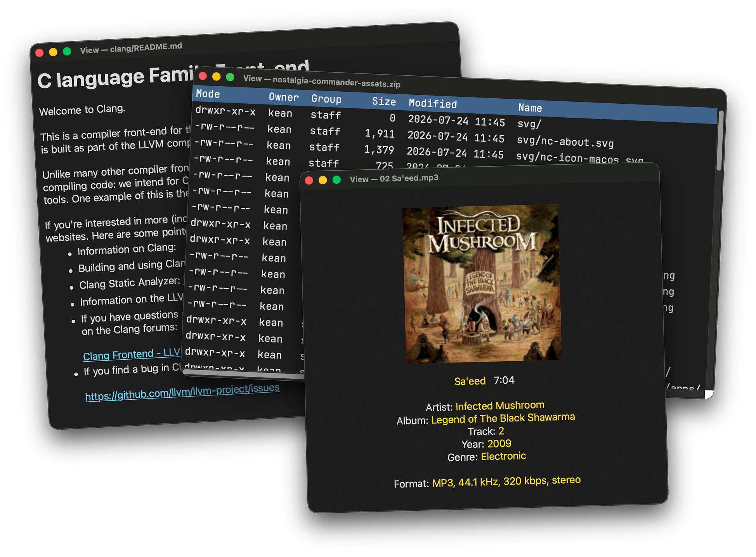Select the svg/ directory row
Viewport: 756px width, 557px height.
click(454, 118)
